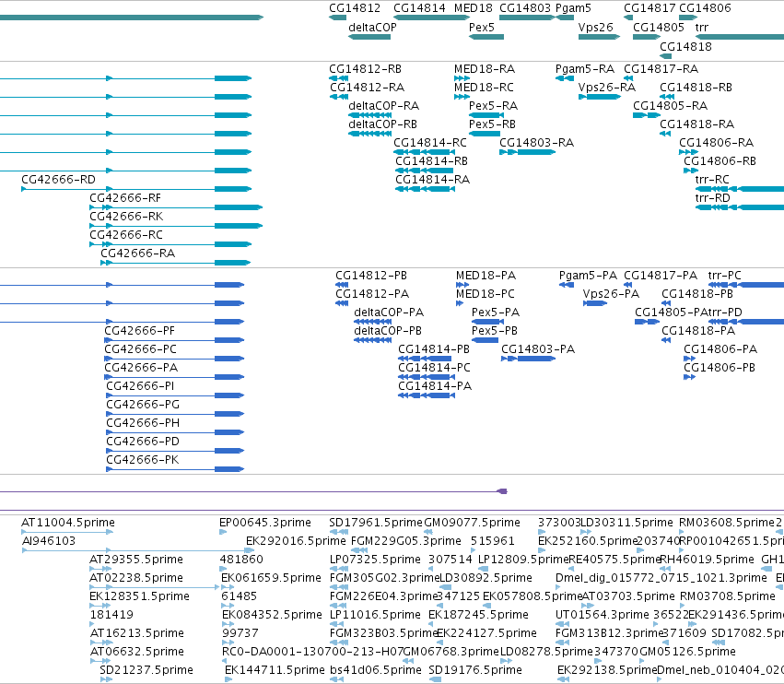The image size is (784, 684).
Task: Select EST EK187245.5prime
Action: pos(478,615)
